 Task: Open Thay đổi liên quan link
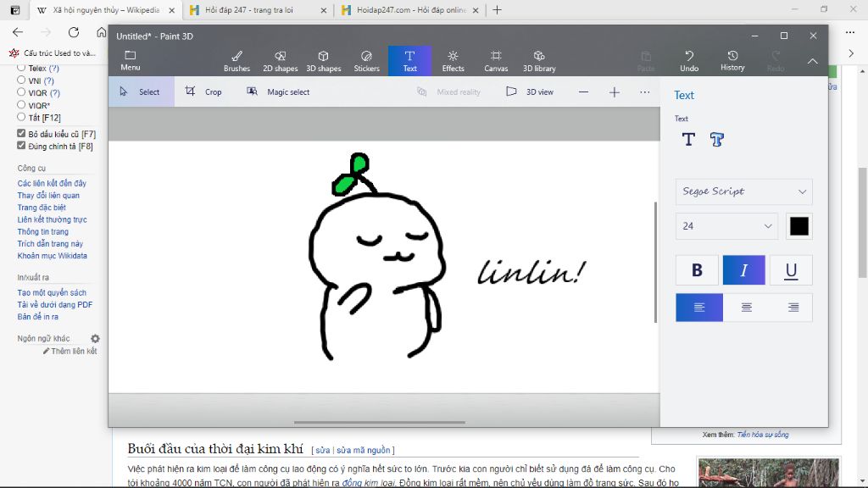coord(48,196)
